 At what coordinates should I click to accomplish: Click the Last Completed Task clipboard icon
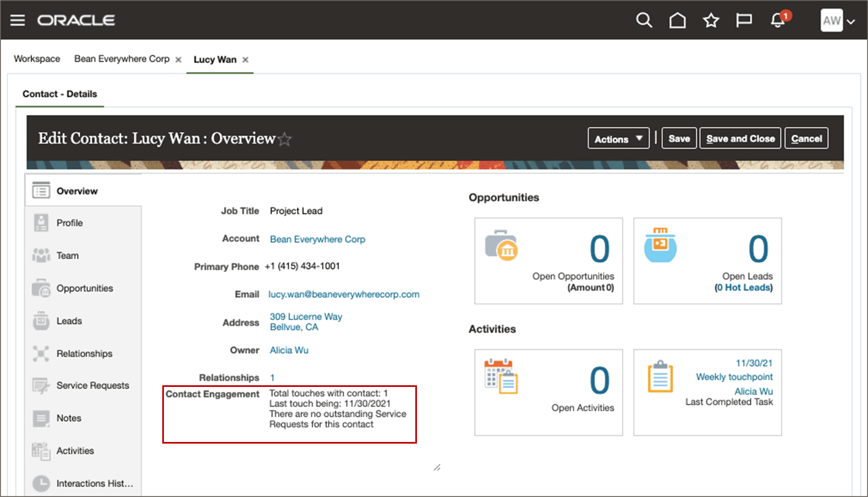coord(660,376)
